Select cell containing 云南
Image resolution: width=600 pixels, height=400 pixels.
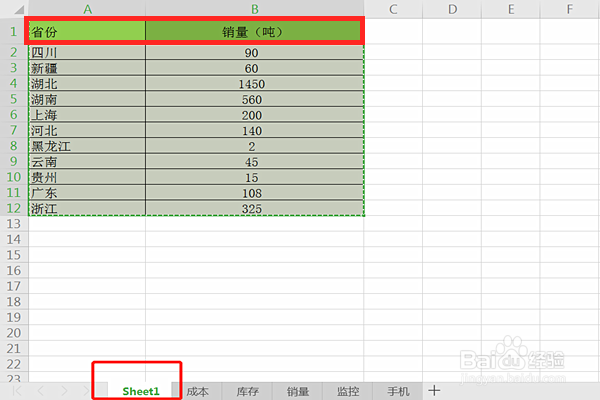point(87,162)
